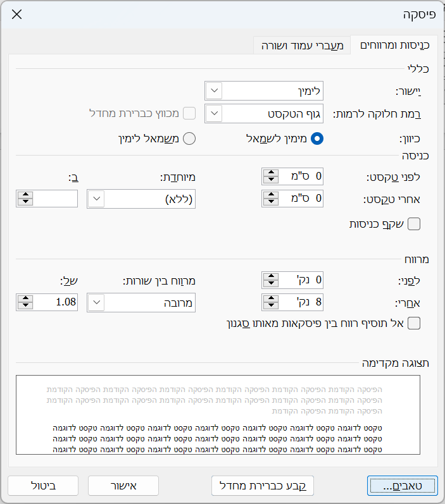Increase the לפני טקסט indent value
This screenshot has height=504, width=445.
(272, 173)
